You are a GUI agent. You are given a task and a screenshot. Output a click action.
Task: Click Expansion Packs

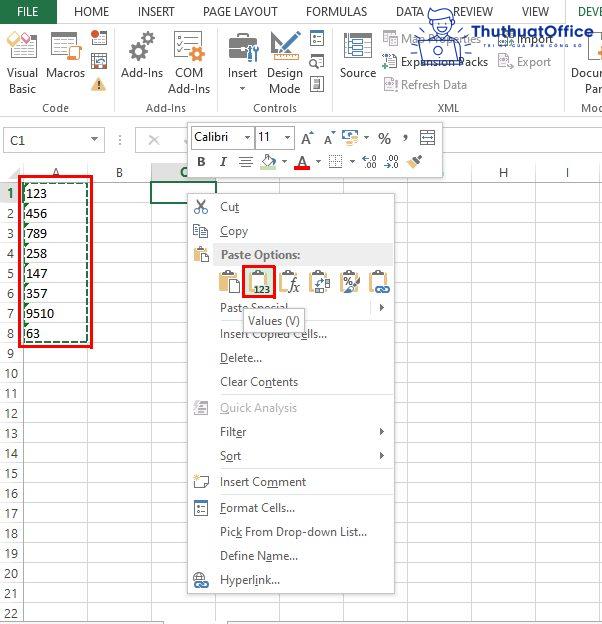point(434,62)
